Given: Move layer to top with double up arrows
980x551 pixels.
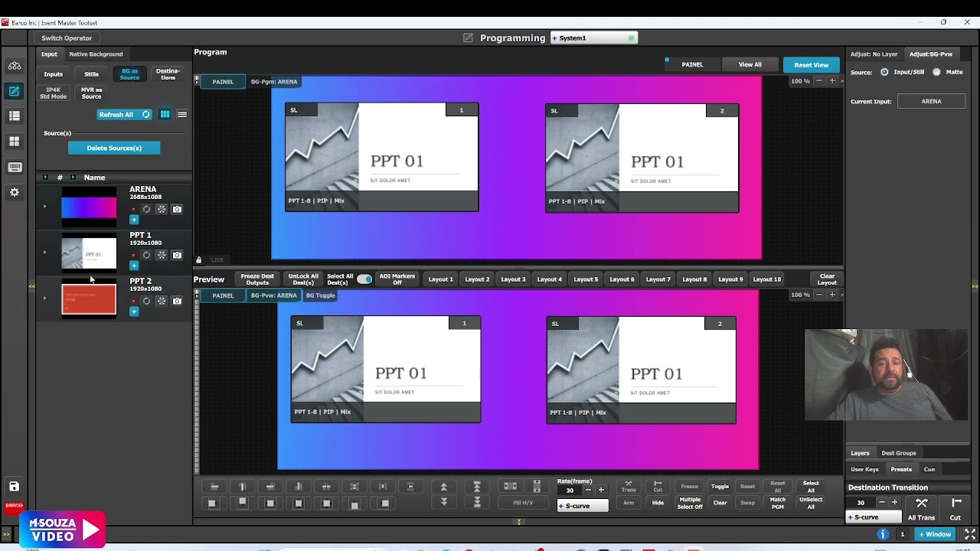Looking at the screenshot, I should pos(477,486).
